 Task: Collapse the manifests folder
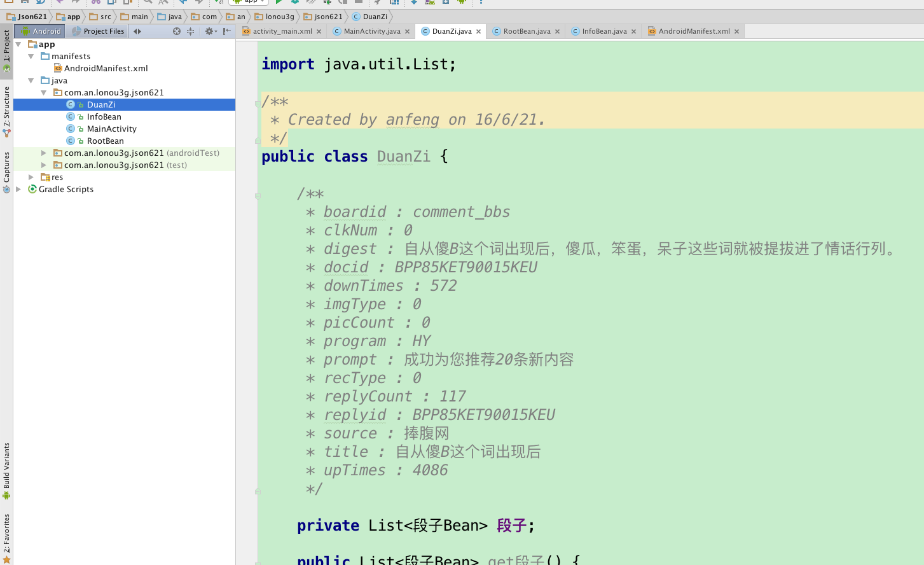tap(31, 57)
